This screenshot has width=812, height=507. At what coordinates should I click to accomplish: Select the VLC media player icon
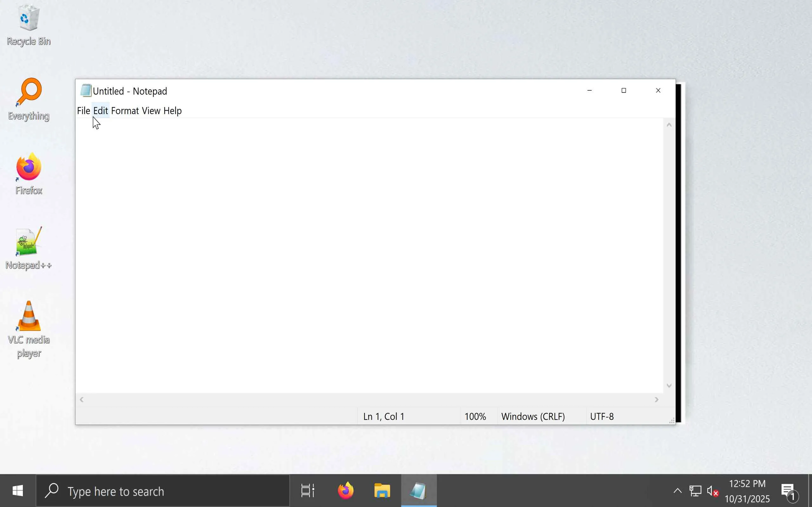pyautogui.click(x=29, y=329)
